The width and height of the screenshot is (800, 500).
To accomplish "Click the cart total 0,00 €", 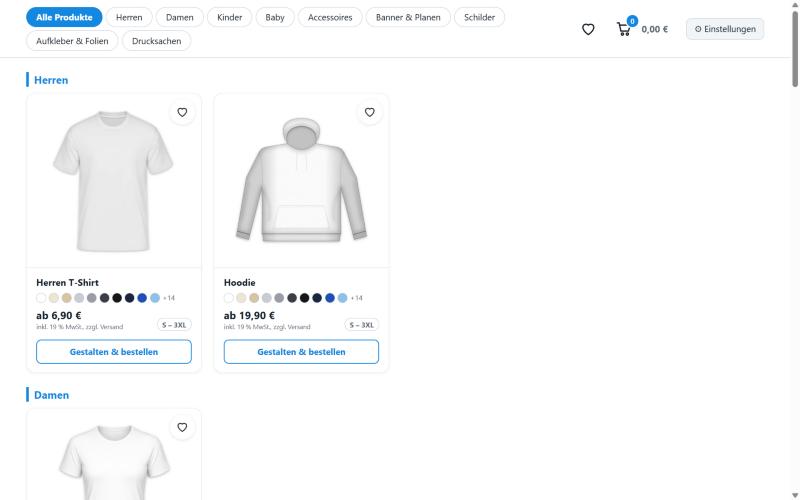I will coord(655,29).
